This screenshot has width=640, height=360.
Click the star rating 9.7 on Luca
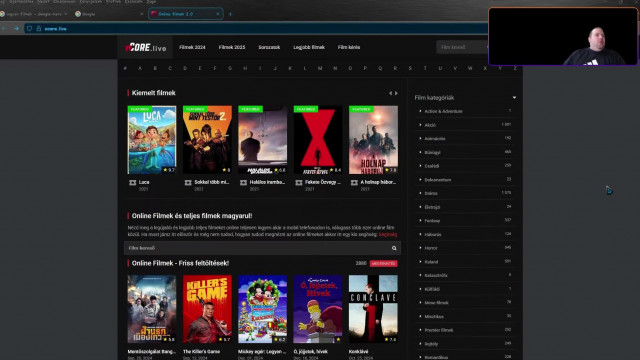tap(169, 170)
